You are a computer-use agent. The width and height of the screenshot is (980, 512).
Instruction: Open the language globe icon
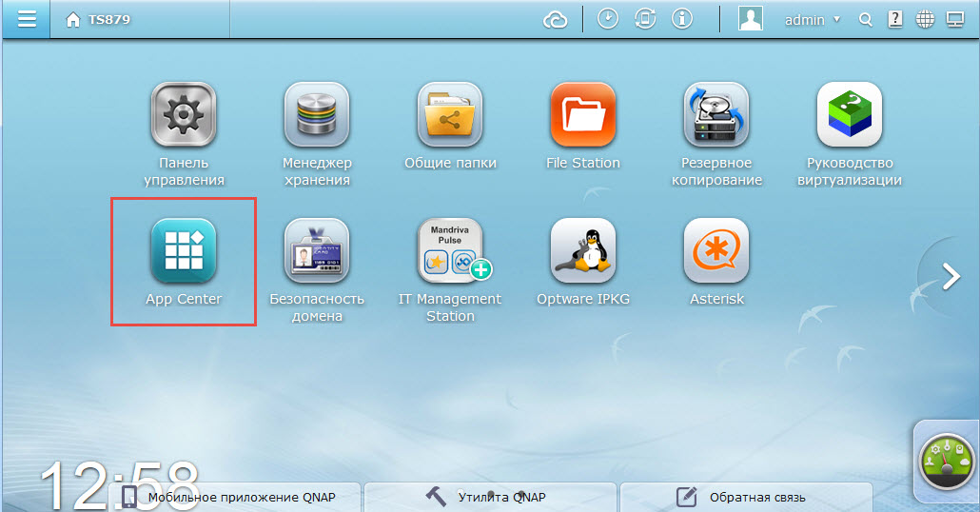pos(925,19)
